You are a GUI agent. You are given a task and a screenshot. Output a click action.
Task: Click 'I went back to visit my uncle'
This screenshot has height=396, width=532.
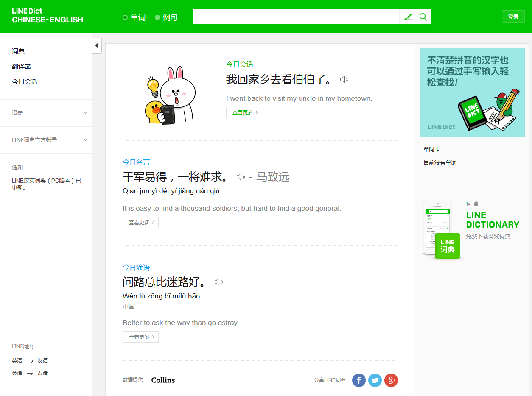[x=299, y=99]
